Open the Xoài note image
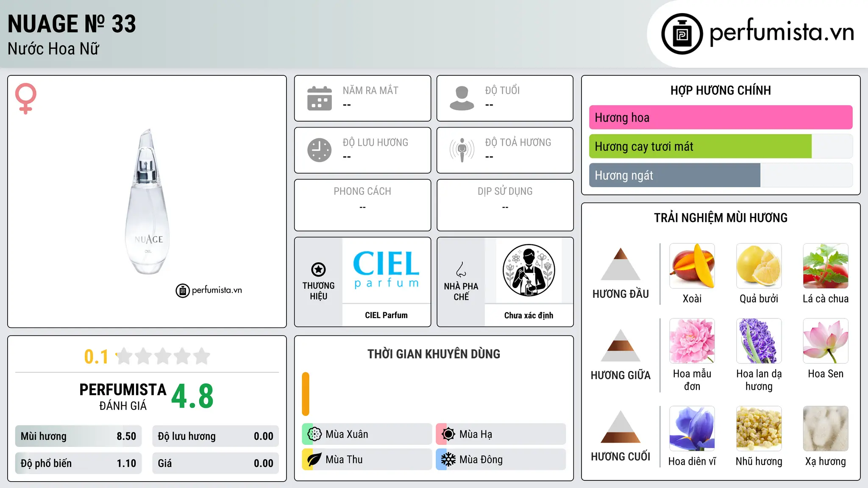This screenshot has width=868, height=488. point(692,266)
